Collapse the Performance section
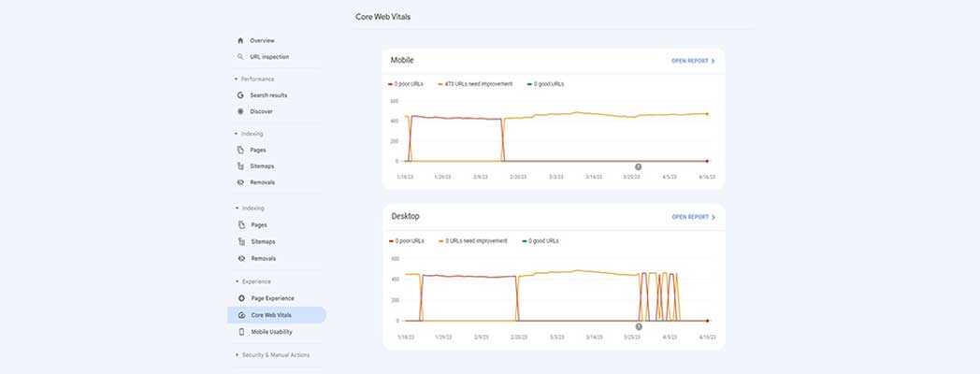Viewport: 980px width, 374px height. pos(237,79)
